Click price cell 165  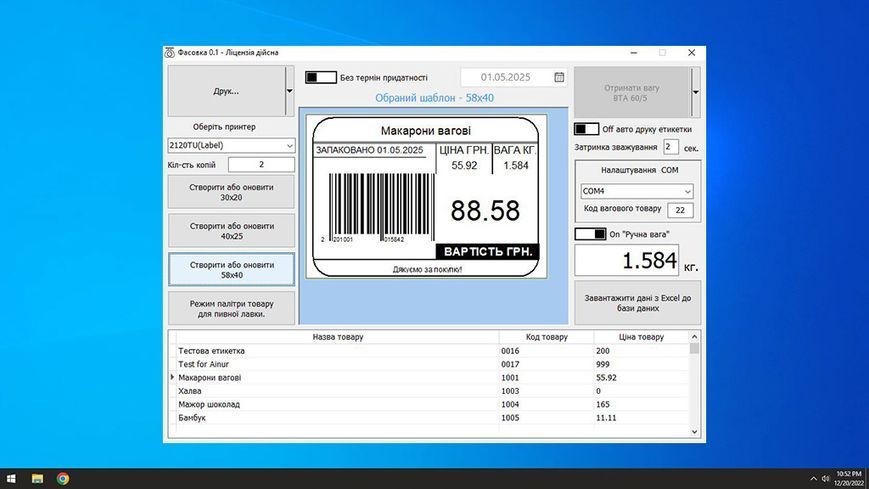pos(641,404)
